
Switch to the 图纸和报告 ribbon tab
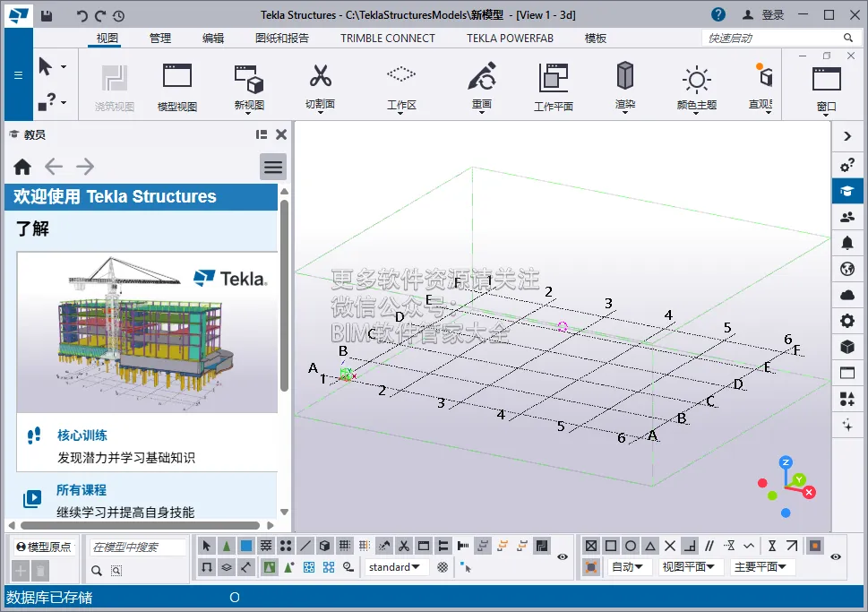(282, 39)
